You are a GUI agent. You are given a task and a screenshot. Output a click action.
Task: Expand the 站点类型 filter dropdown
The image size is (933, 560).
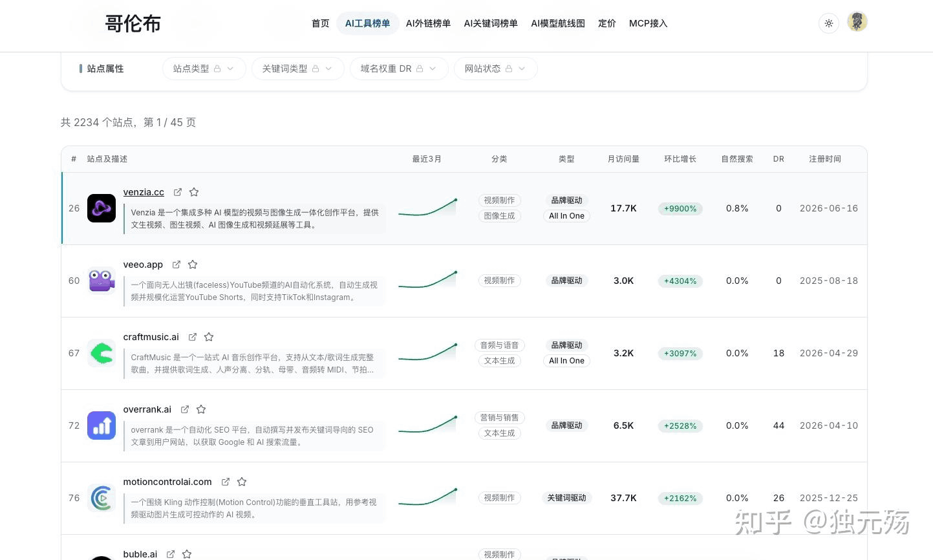click(x=204, y=69)
